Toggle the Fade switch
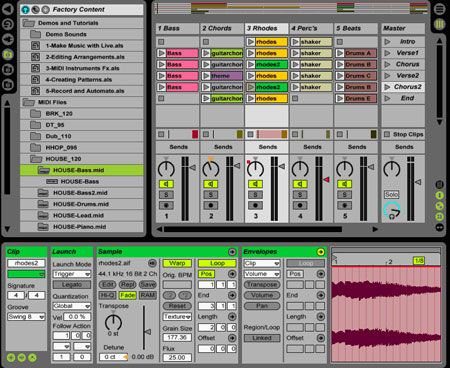 [x=127, y=295]
